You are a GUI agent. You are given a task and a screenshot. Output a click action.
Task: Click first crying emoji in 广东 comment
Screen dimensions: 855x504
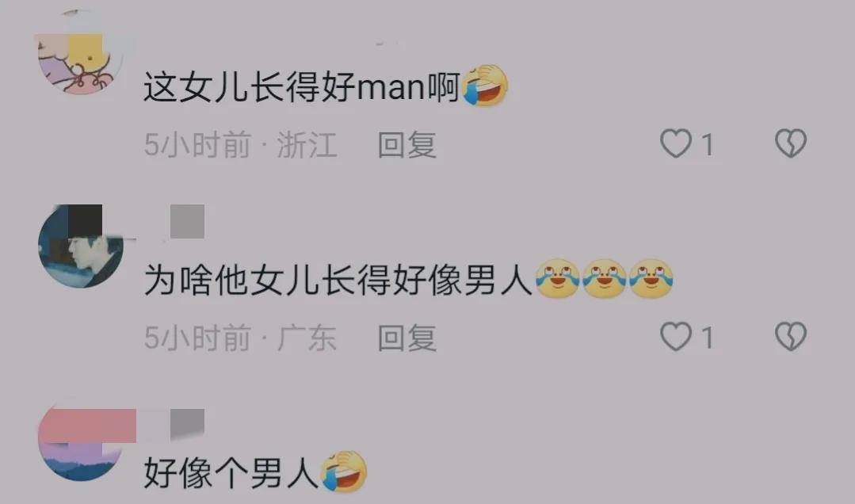point(557,279)
